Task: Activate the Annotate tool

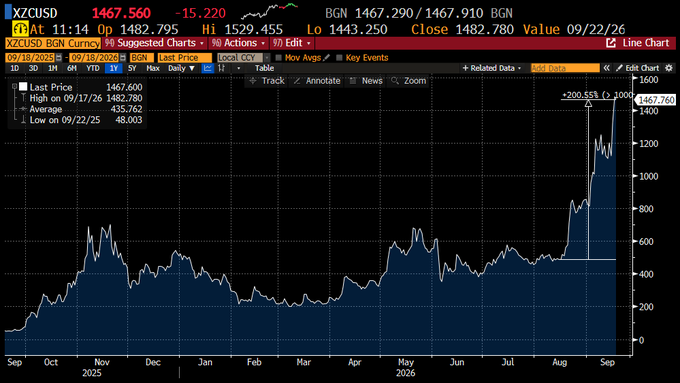Action: pos(317,81)
